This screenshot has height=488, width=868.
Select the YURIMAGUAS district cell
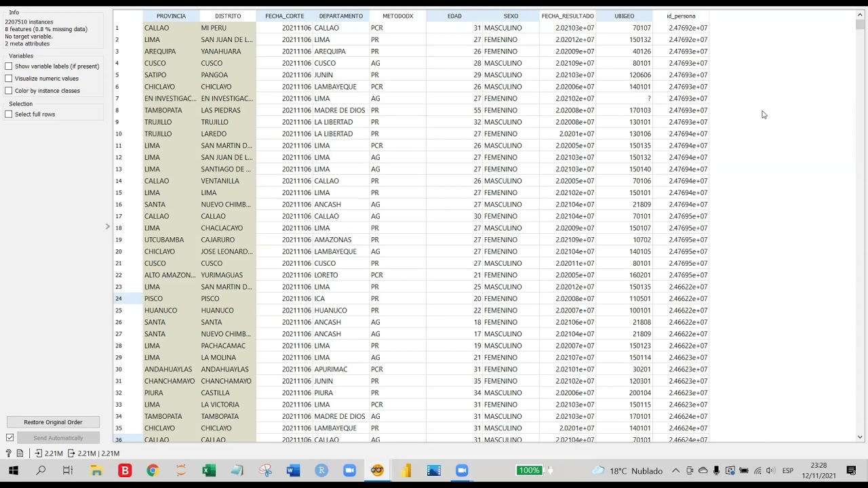point(228,275)
